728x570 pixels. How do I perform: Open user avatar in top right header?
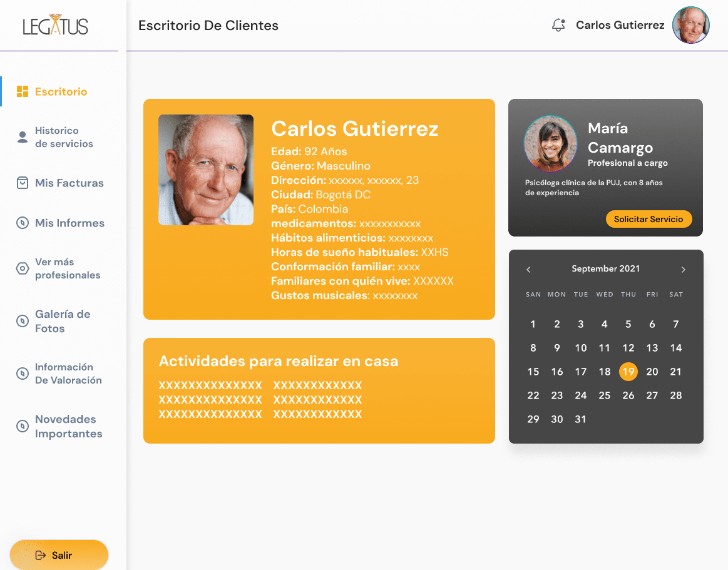tap(690, 26)
